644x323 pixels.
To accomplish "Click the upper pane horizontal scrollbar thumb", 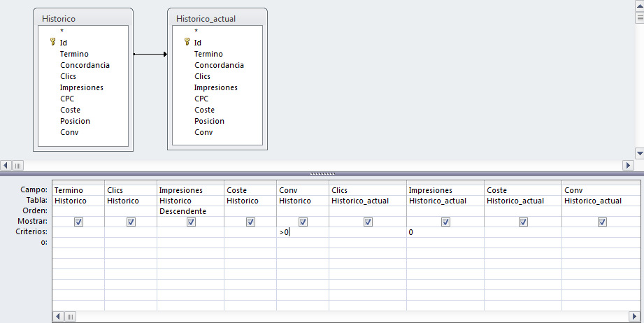I will [18, 166].
